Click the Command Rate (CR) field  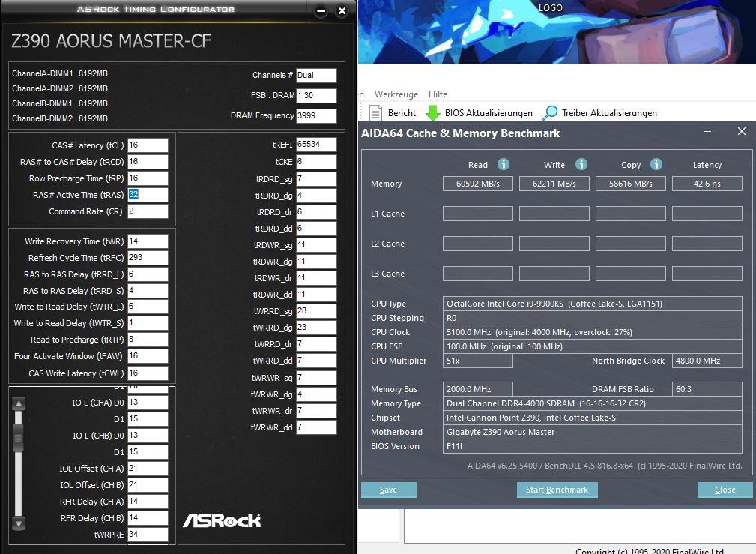pos(148,211)
